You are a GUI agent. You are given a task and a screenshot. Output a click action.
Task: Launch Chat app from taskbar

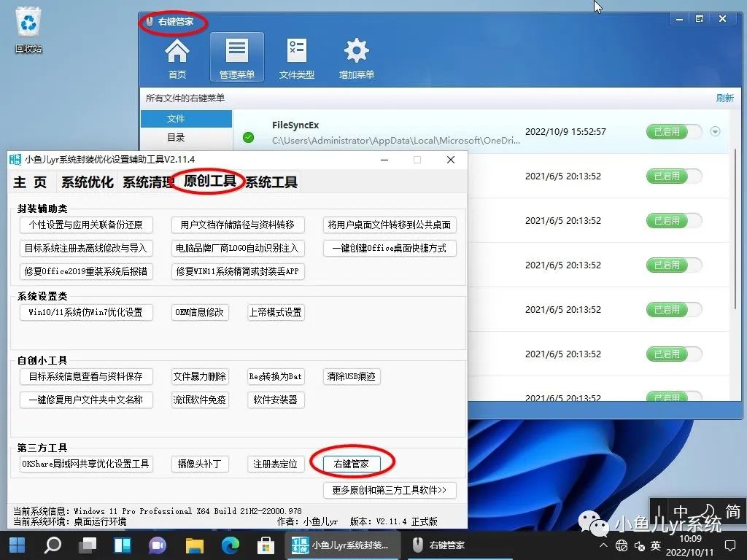tap(158, 545)
